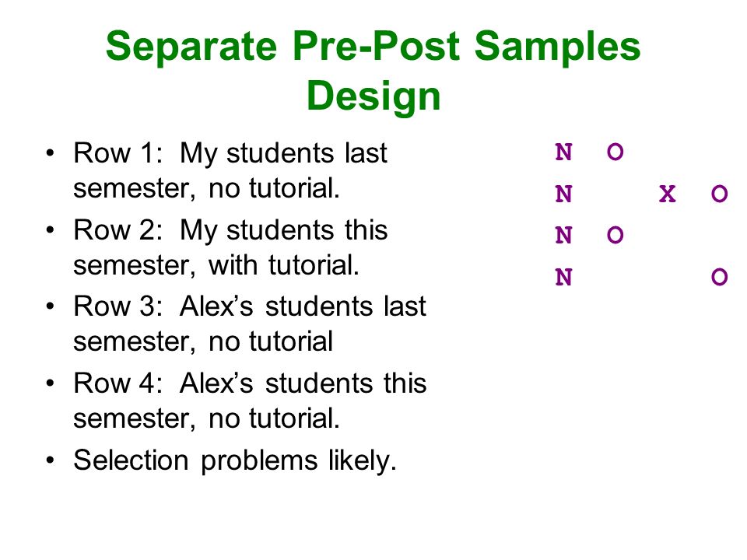Click the bullet point before 'Row 1'
The width and height of the screenshot is (747, 560).
click(51, 153)
